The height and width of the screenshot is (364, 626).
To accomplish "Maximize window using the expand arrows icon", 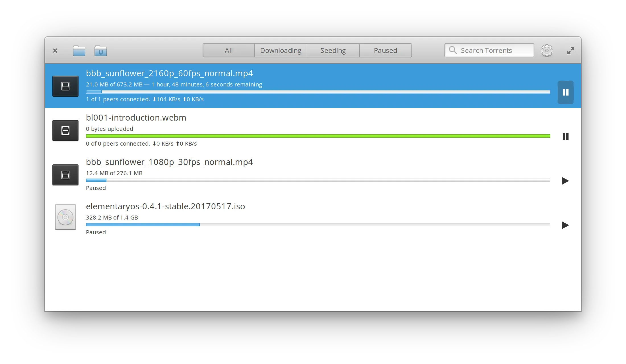I will pos(571,51).
